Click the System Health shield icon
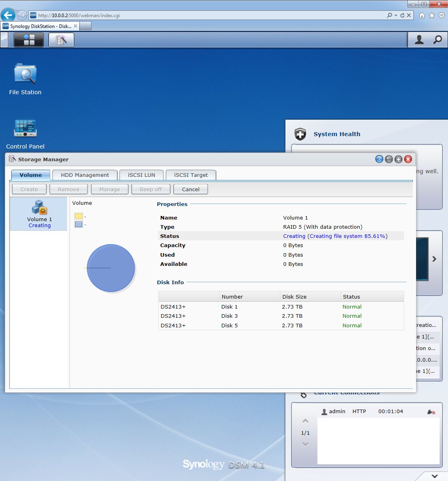The height and width of the screenshot is (481, 448). 300,134
